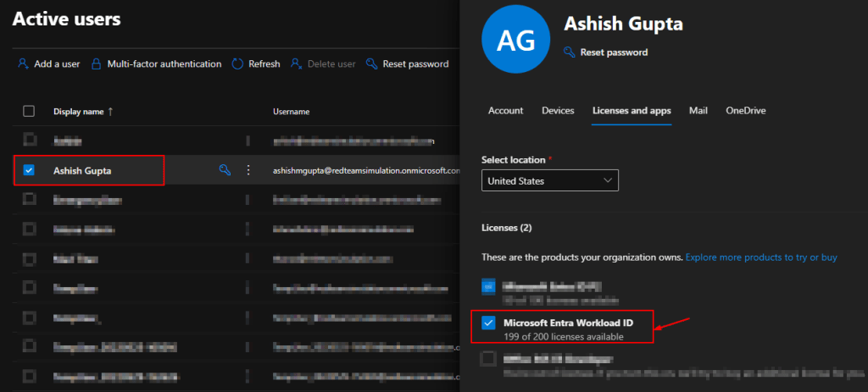Open three-dot menu for Ashish Gupta row
Image resolution: width=868 pixels, height=392 pixels.
[x=248, y=170]
